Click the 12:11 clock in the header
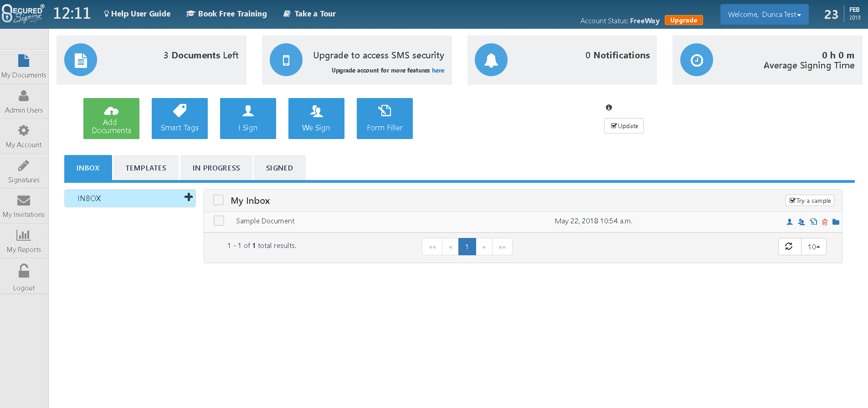Screen dimensions: 868x408 point(72,13)
